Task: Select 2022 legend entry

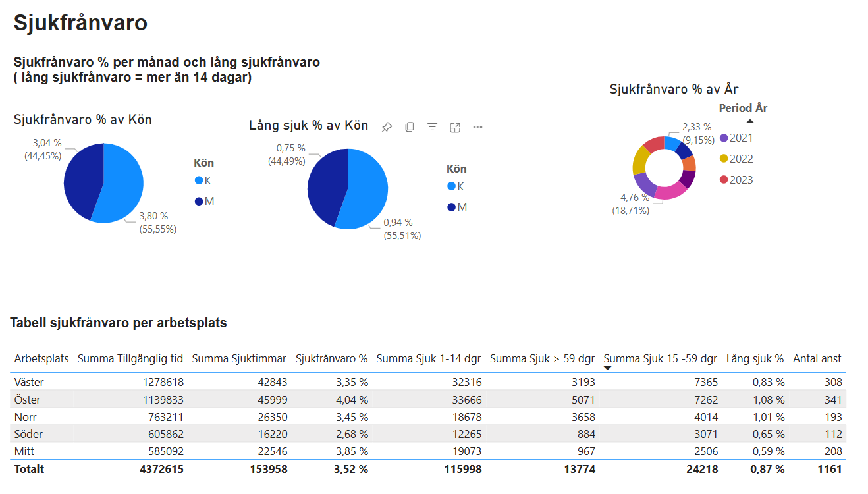Action: (x=736, y=159)
